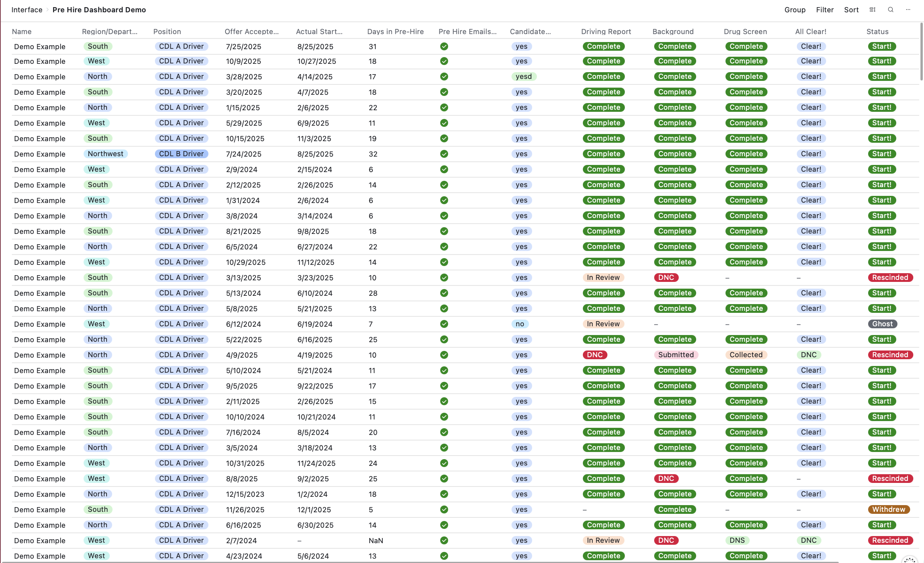Screen dimensions: 924x563
Task: Toggle Pre Hire Emails check for 10/9/2025 offer
Action: pos(444,61)
